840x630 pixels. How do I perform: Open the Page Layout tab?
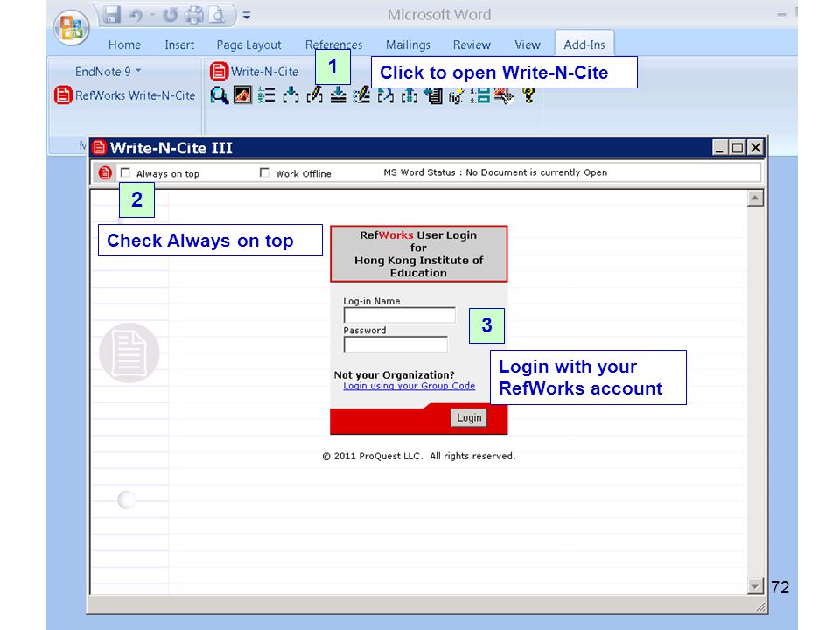[248, 45]
